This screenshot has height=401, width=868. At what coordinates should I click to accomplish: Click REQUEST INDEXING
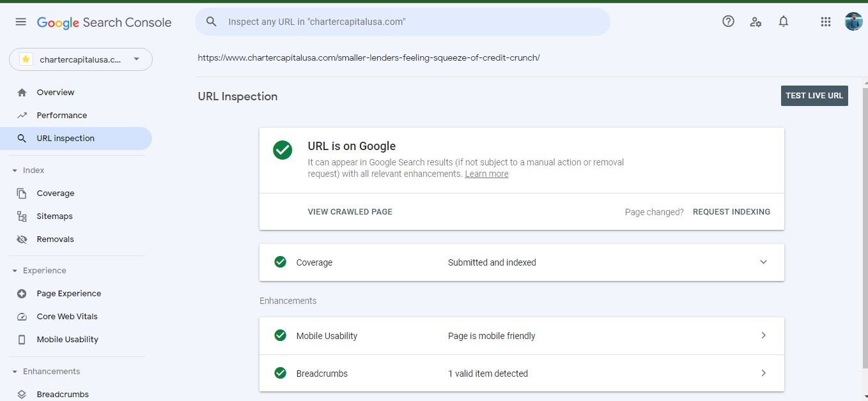(731, 212)
